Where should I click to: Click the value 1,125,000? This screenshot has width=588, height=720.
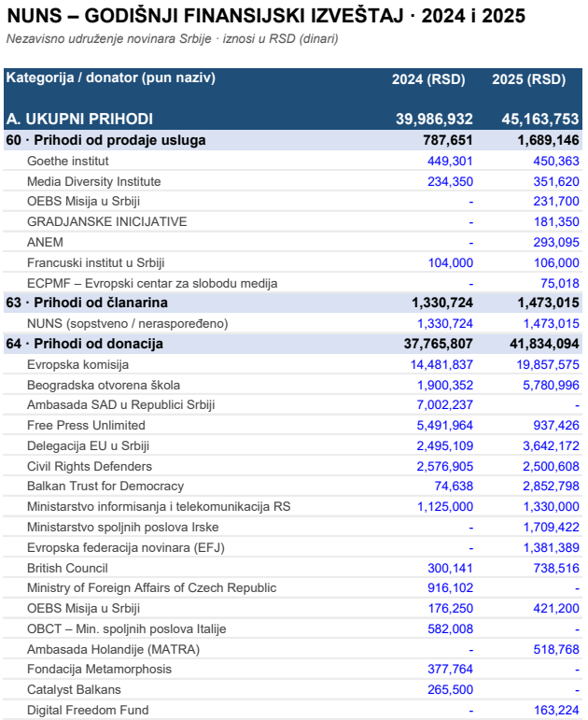point(445,507)
